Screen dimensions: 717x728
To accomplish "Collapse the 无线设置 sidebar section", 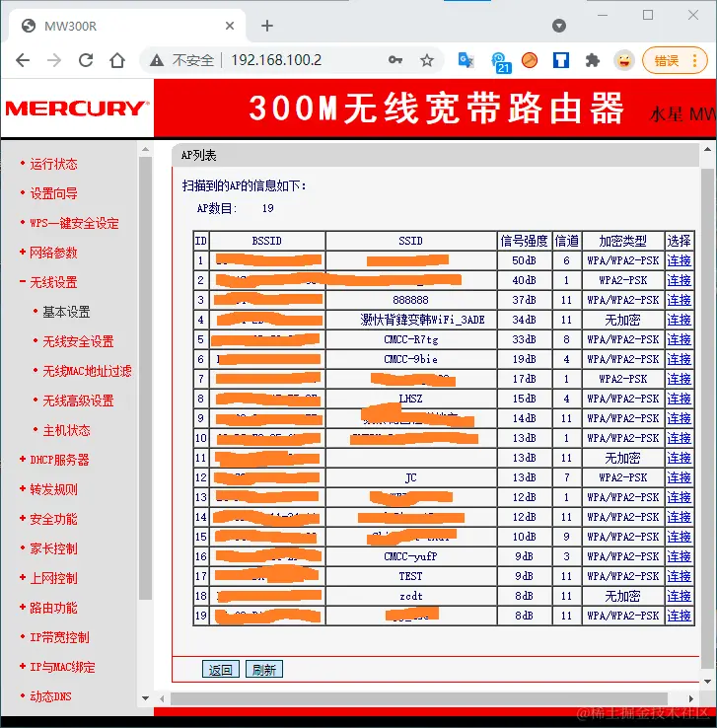I will point(53,283).
